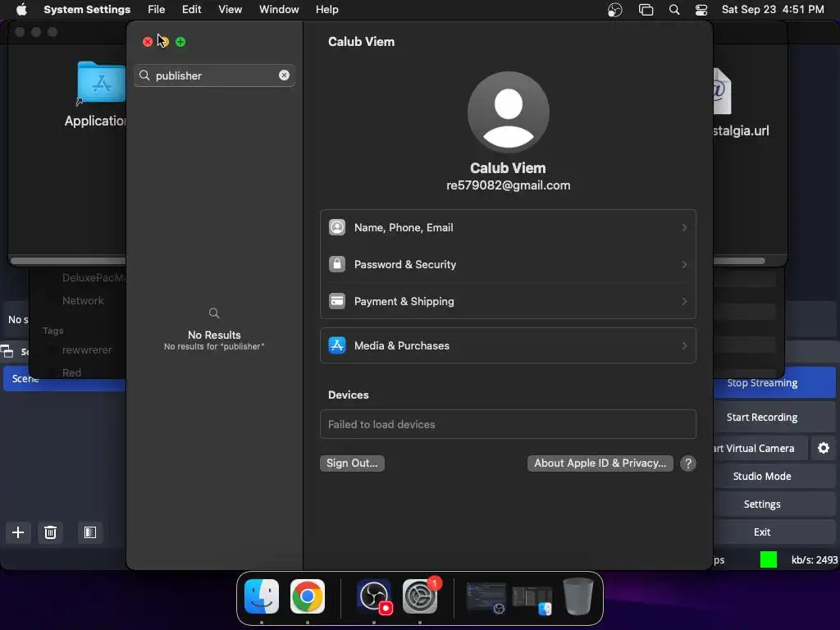Screen dimensions: 840x630
Task: Click into the search field containing publisher
Action: pyautogui.click(x=214, y=75)
